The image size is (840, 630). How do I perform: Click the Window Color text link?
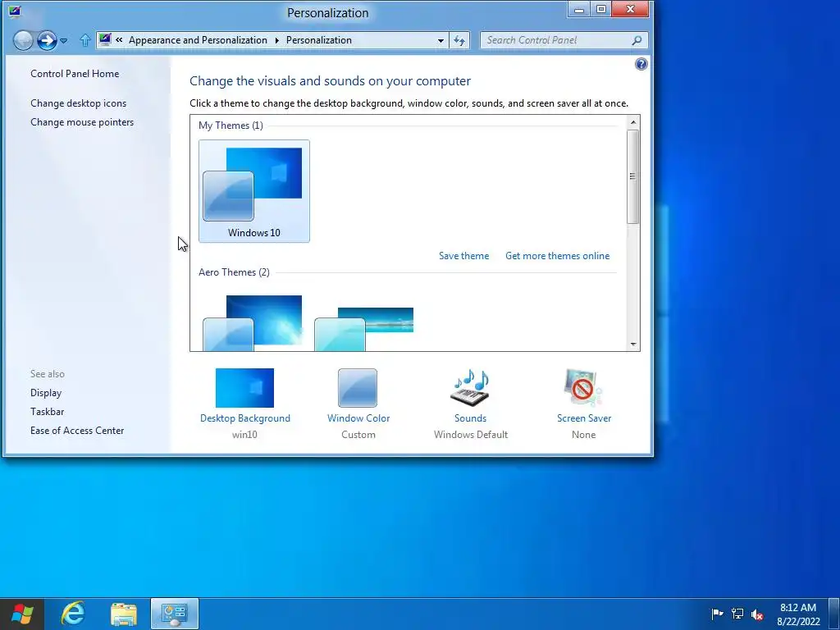[x=358, y=418]
